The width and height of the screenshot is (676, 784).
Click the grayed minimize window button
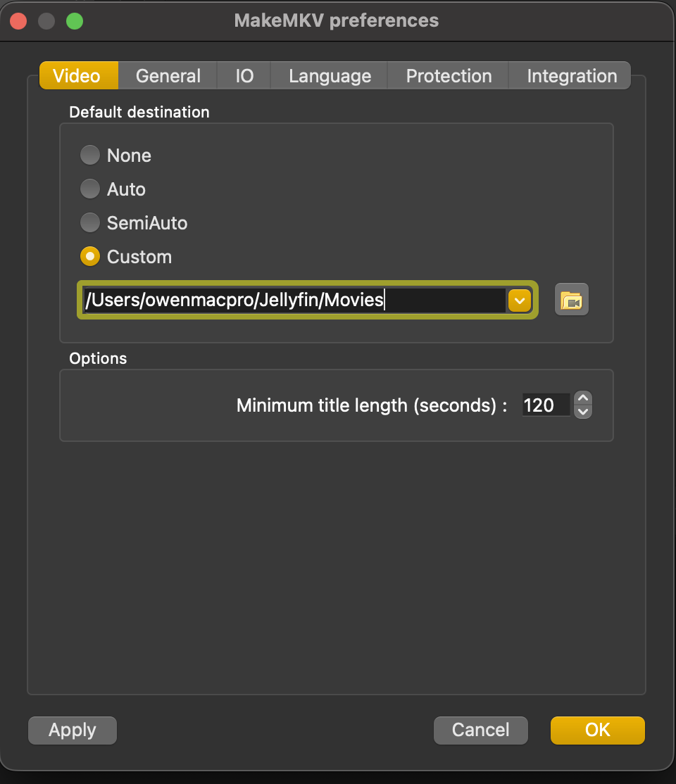coord(46,21)
